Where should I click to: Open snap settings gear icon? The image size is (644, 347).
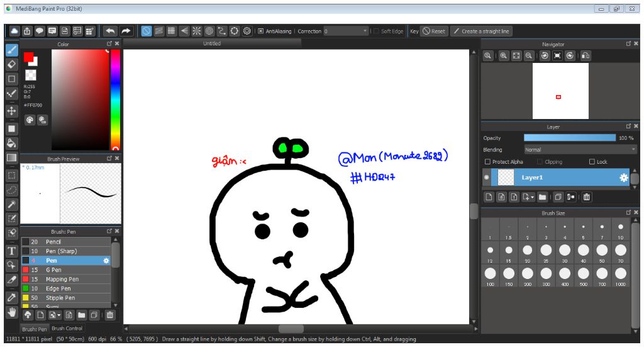[247, 31]
